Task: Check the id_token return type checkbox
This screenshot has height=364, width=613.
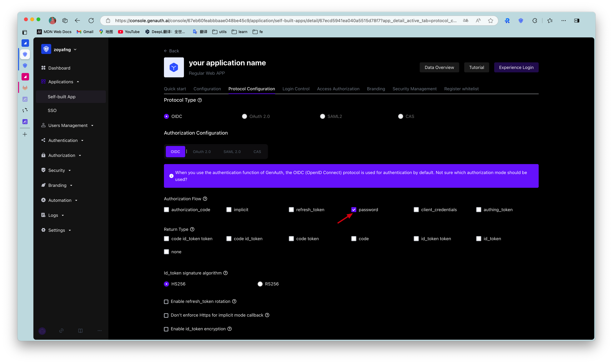Action: tap(478, 239)
